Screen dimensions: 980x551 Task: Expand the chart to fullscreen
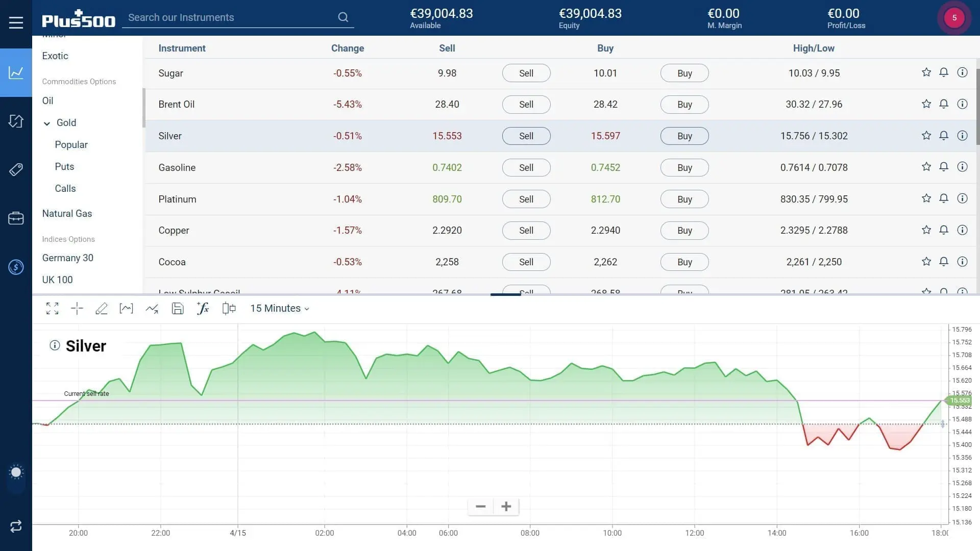click(52, 308)
